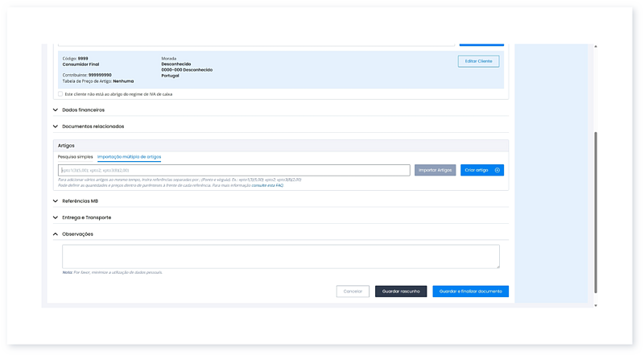Image resolution: width=644 pixels, height=356 pixels.
Task: Focus the article references input field
Action: click(x=233, y=171)
